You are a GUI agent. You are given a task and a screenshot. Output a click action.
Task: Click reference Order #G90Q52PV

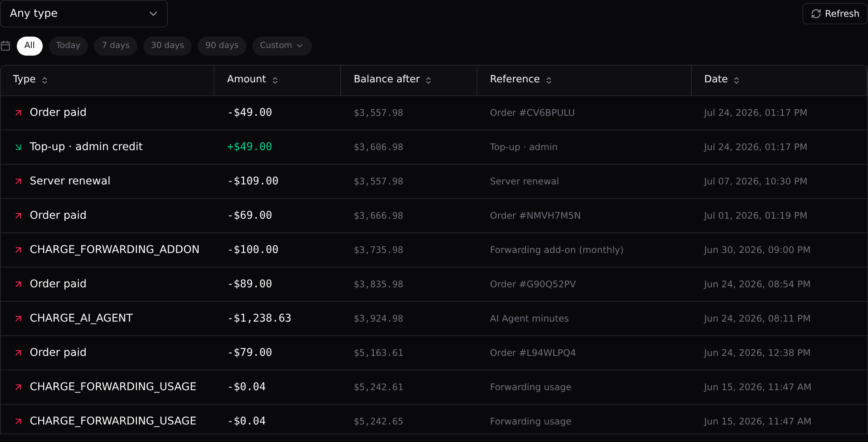pyautogui.click(x=533, y=284)
